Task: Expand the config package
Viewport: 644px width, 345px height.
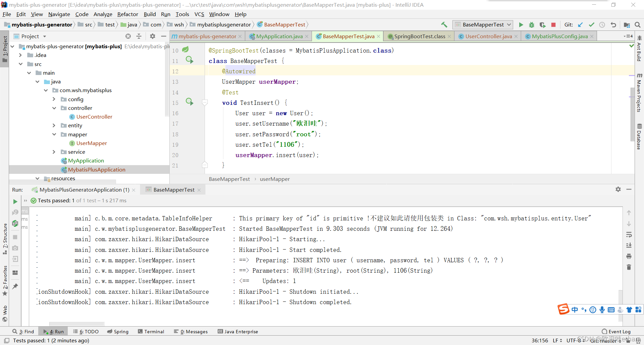Action: click(x=54, y=99)
